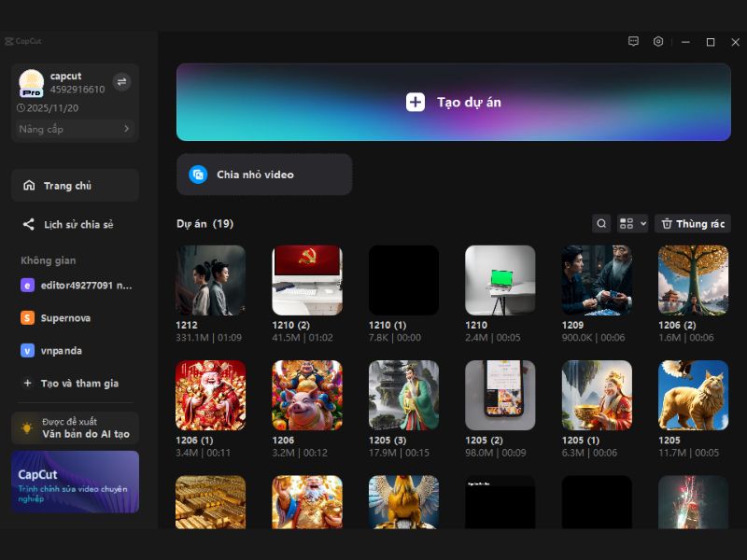Click the Dự án (19) heading

pos(204,224)
